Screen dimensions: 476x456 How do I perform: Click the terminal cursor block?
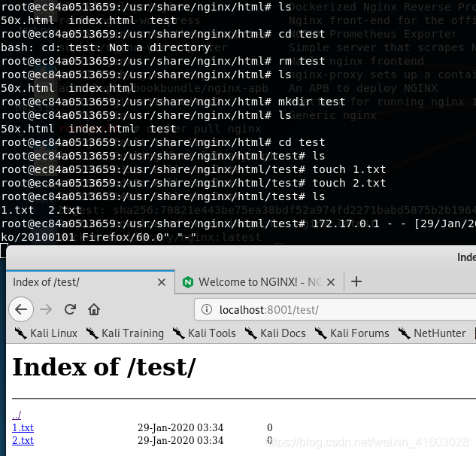[4, 251]
